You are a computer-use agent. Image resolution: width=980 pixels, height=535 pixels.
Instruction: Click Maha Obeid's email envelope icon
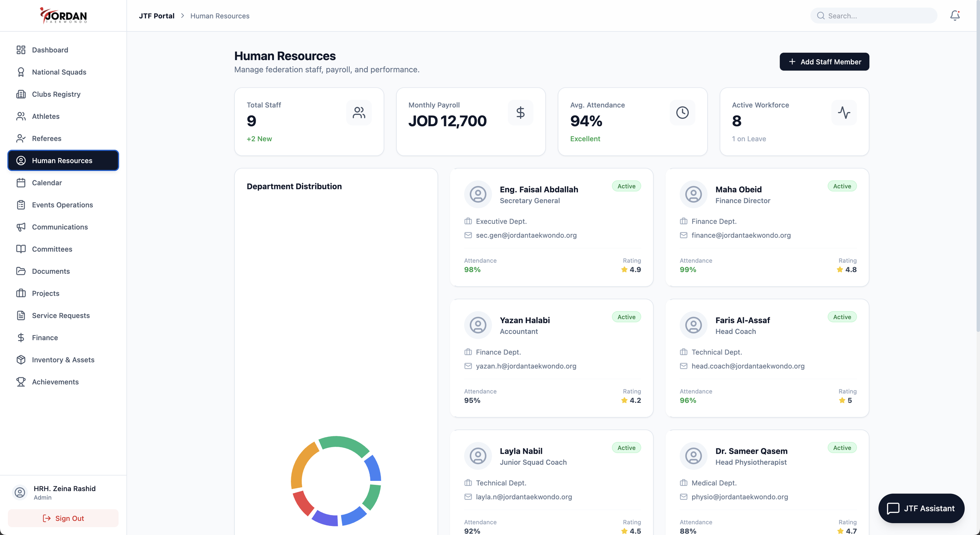tap(684, 235)
